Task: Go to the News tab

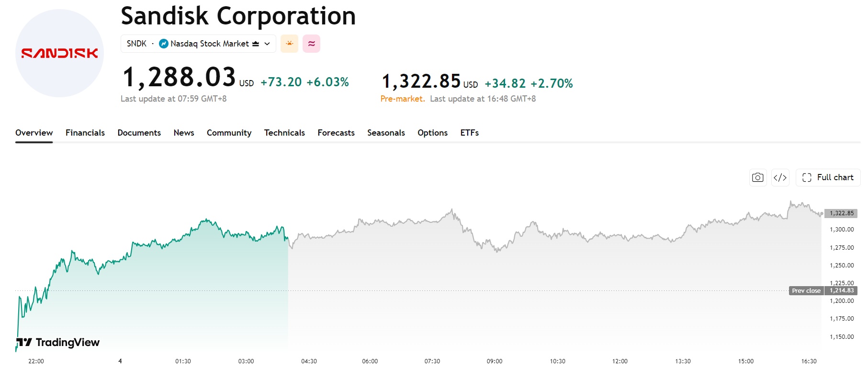Action: click(184, 133)
